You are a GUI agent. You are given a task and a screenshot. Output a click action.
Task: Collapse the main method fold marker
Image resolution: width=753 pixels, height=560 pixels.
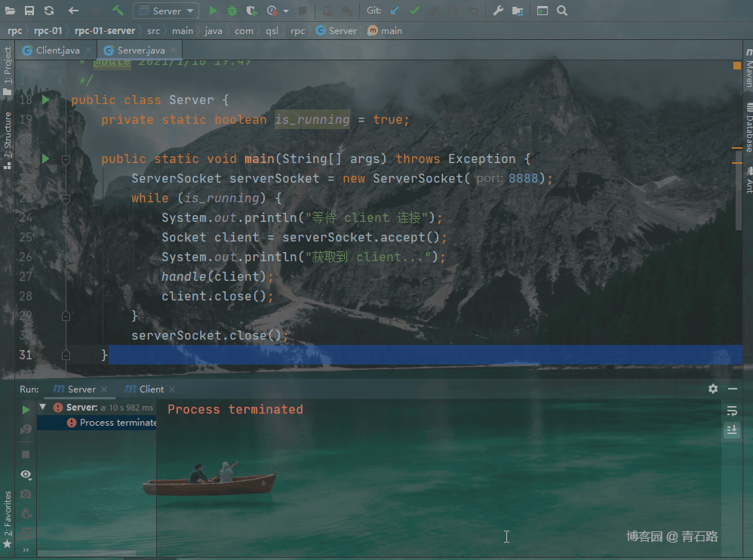pyautogui.click(x=66, y=159)
